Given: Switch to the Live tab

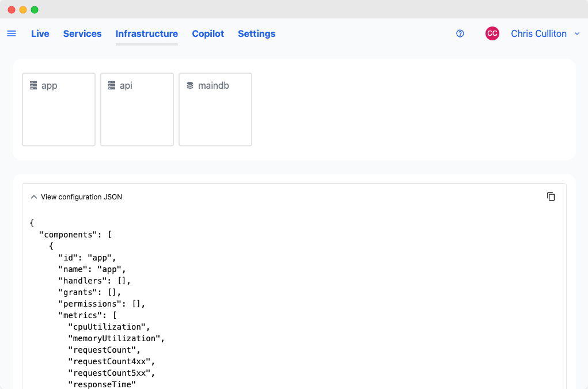Looking at the screenshot, I should (40, 34).
